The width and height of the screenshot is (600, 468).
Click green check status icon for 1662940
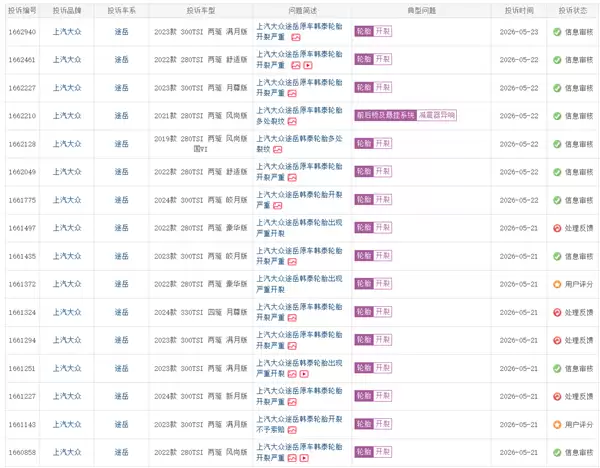557,32
